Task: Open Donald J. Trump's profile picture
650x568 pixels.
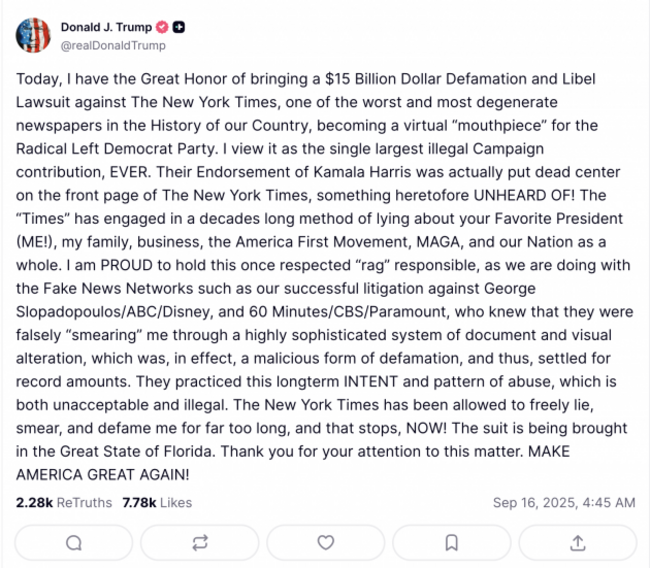Action: [x=32, y=35]
